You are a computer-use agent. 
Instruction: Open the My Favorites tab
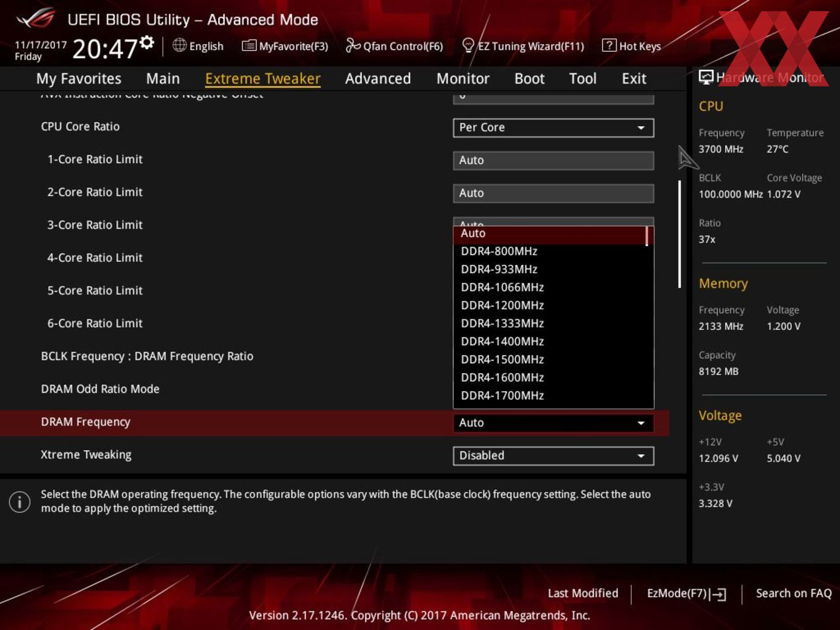[x=78, y=78]
